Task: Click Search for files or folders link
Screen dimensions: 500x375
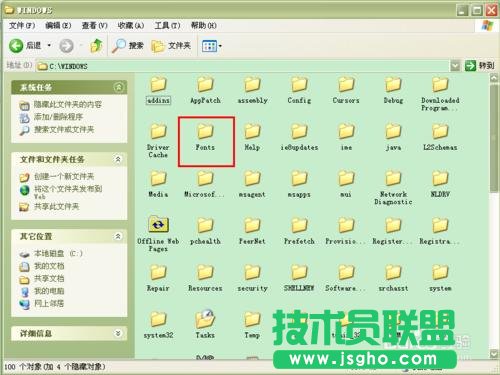Action: click(57, 130)
